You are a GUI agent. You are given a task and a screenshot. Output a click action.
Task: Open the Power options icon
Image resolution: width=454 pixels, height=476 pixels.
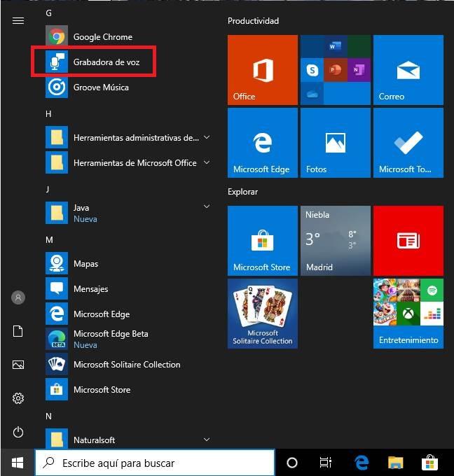(x=18, y=432)
